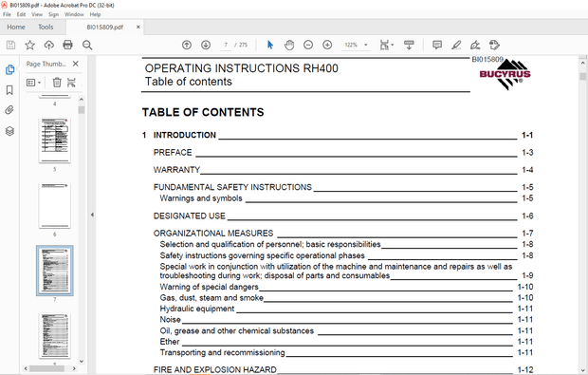Add a comment with speech bubble icon

437,45
